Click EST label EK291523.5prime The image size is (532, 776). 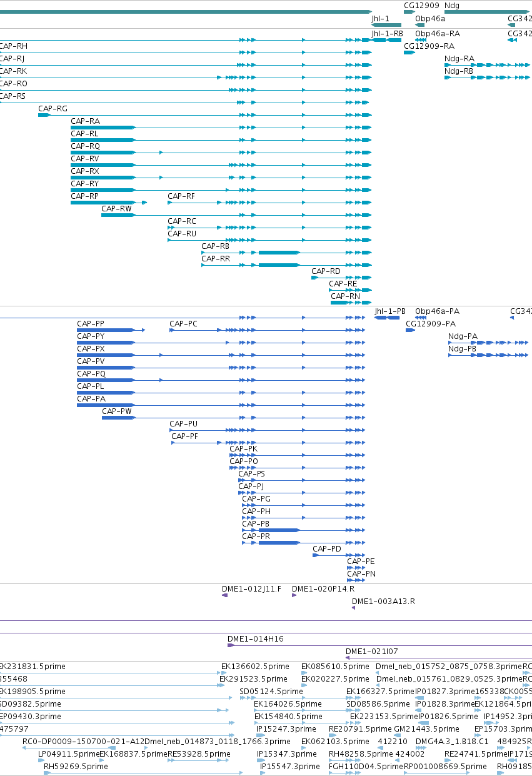(253, 679)
